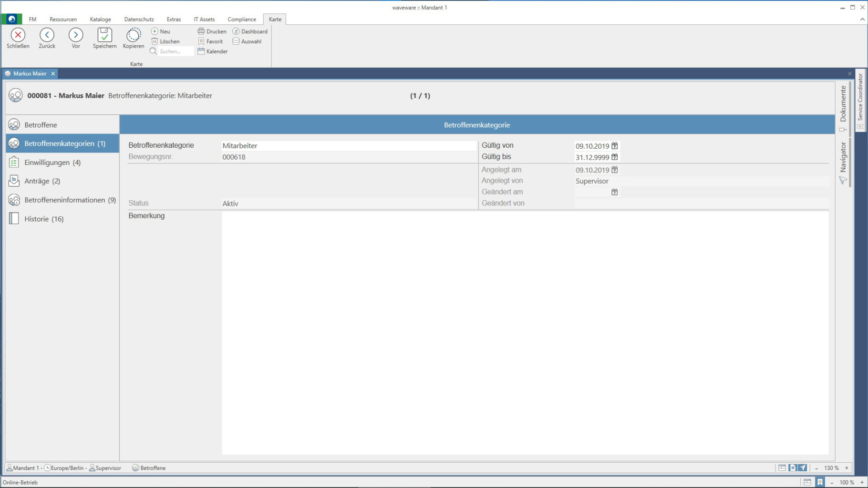Increase zoom with the 130 % plus button
The image size is (868, 488).
tap(847, 468)
